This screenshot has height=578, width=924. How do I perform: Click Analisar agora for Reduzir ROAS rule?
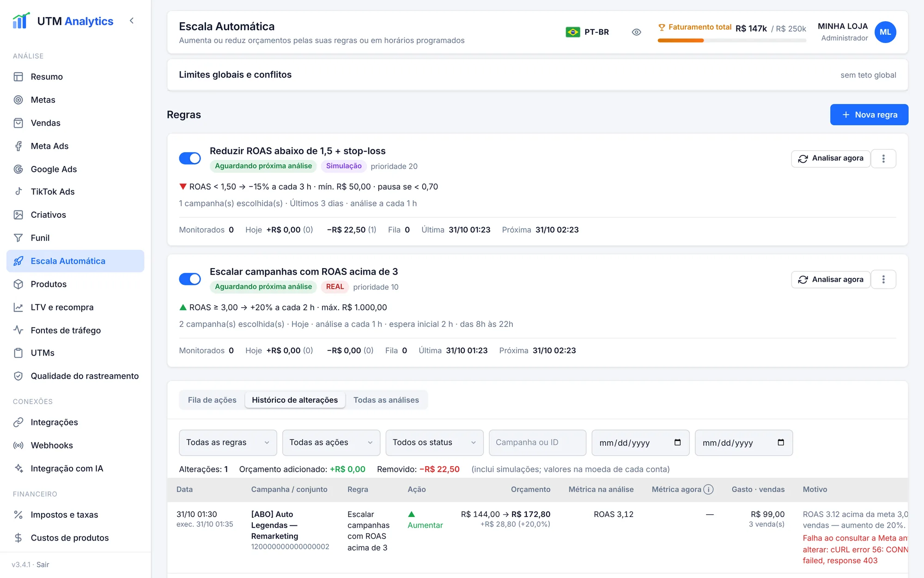[x=831, y=159]
